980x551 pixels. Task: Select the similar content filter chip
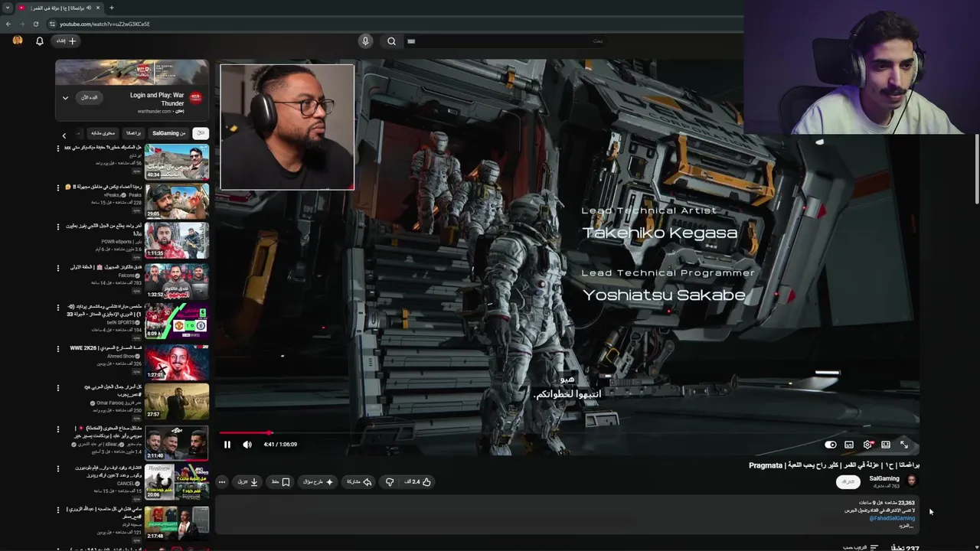coord(103,133)
